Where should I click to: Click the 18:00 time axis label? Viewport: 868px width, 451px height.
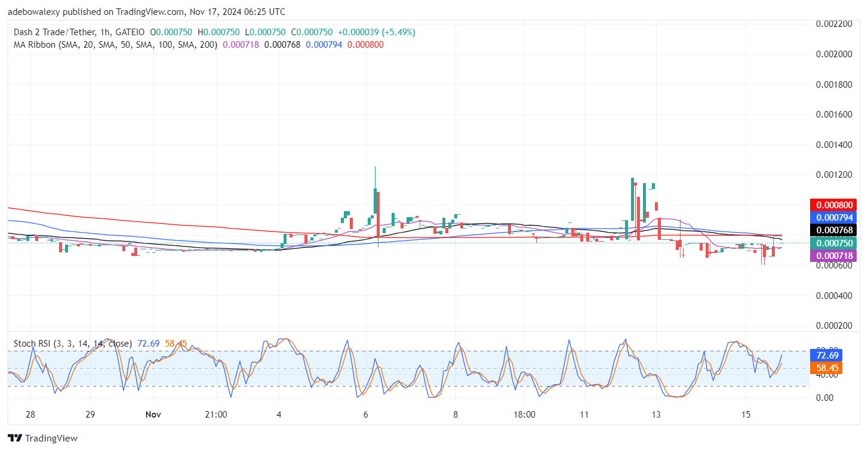[524, 415]
